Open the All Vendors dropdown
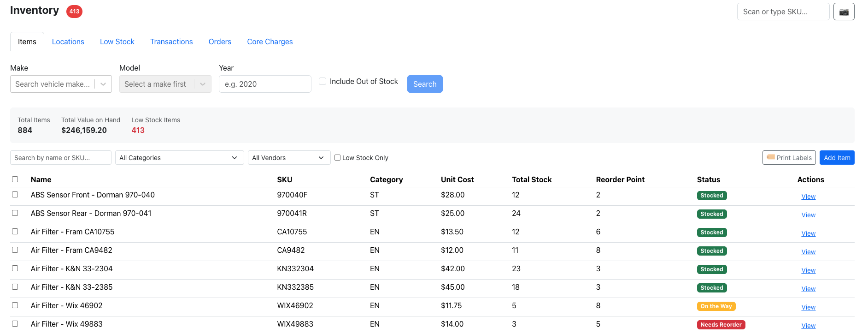This screenshot has width=868, height=334. tap(289, 158)
